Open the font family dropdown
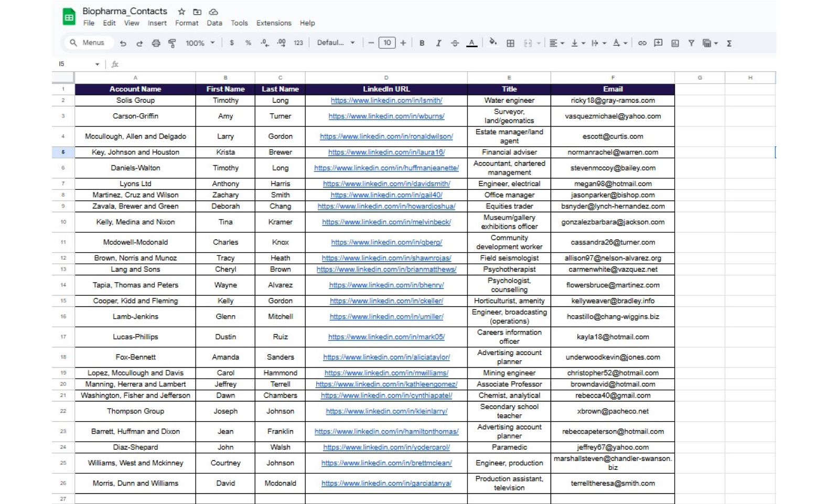The image size is (827, 504). pos(336,43)
